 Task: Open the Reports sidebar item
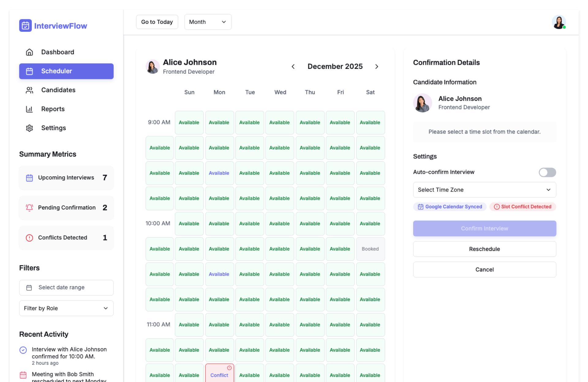pos(53,109)
